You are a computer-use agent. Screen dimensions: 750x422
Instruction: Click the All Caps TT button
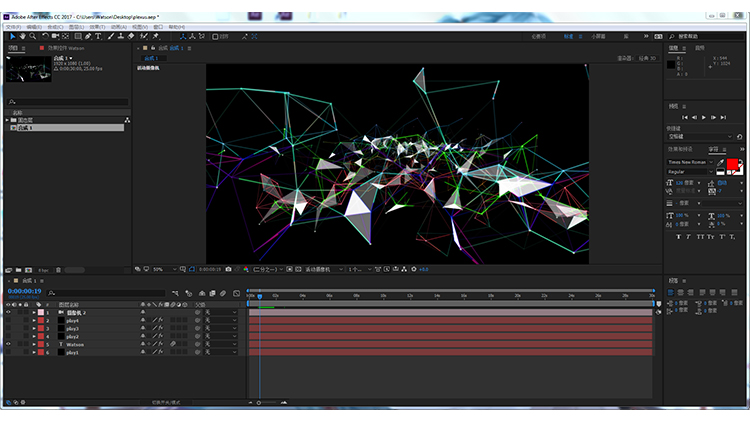(x=700, y=237)
